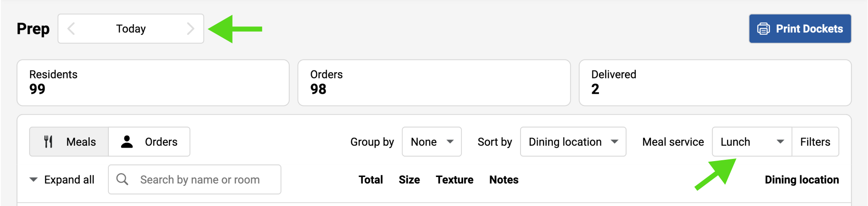The image size is (868, 206).
Task: Select the Delivered summary card
Action: coord(715,83)
